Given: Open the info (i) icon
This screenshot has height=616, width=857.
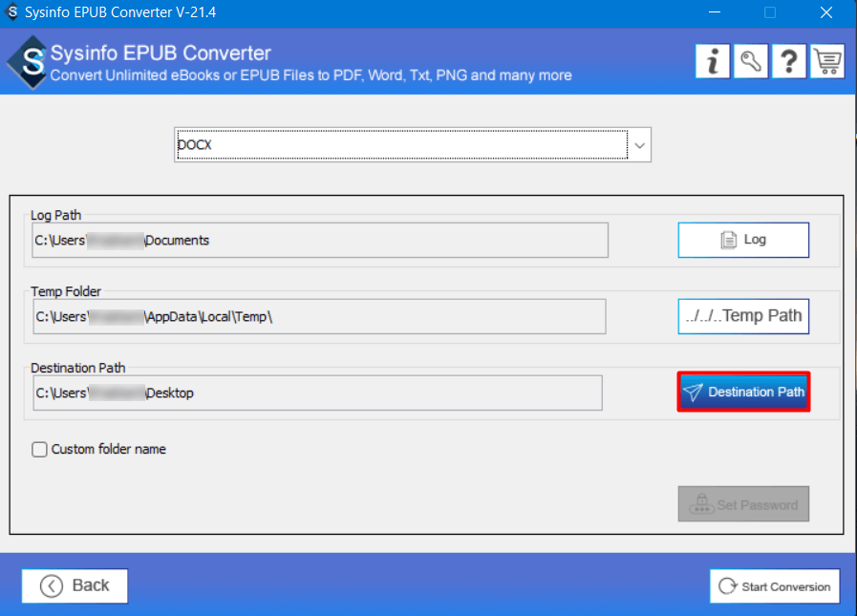Looking at the screenshot, I should coord(713,61).
